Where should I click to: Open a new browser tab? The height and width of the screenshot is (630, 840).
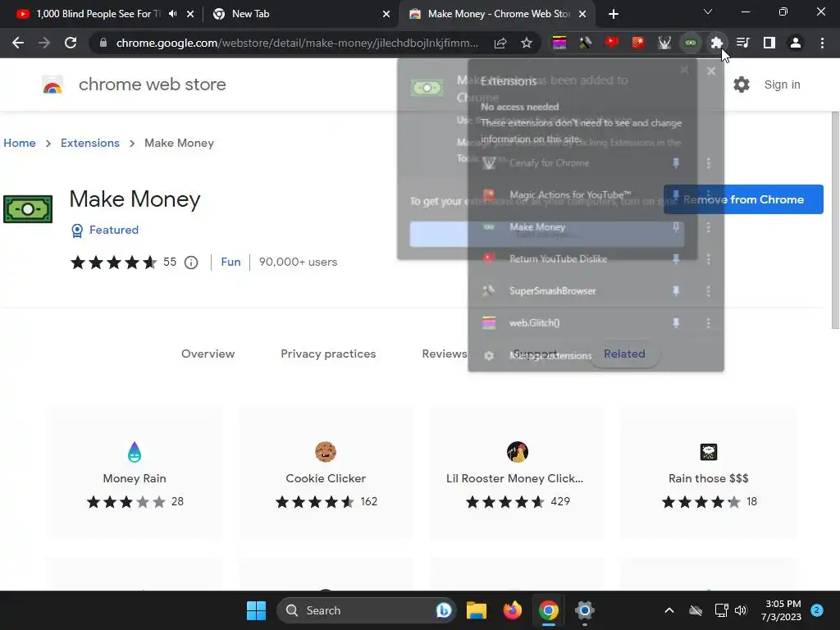(614, 14)
